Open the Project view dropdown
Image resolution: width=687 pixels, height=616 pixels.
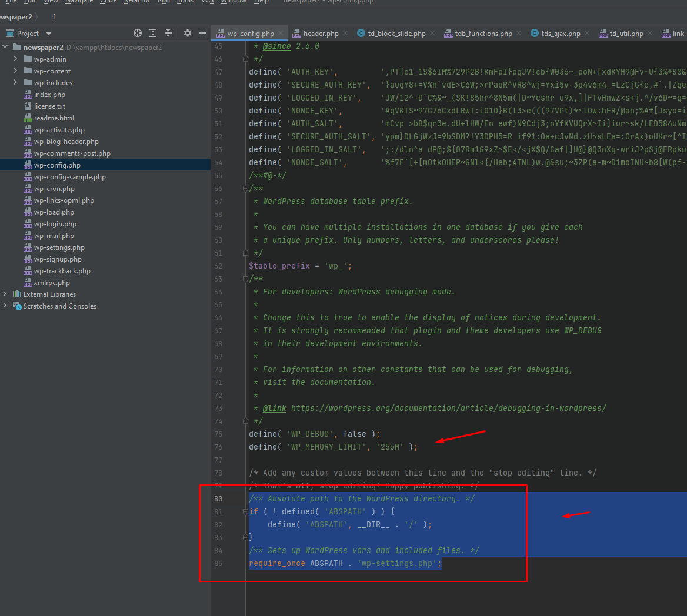pos(49,34)
